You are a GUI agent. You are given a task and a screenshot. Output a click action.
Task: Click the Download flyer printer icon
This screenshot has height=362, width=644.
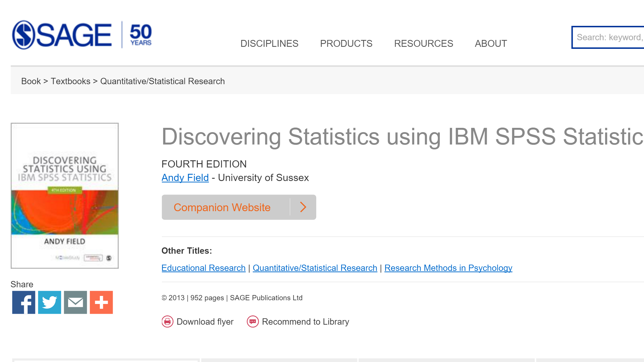[167, 321]
